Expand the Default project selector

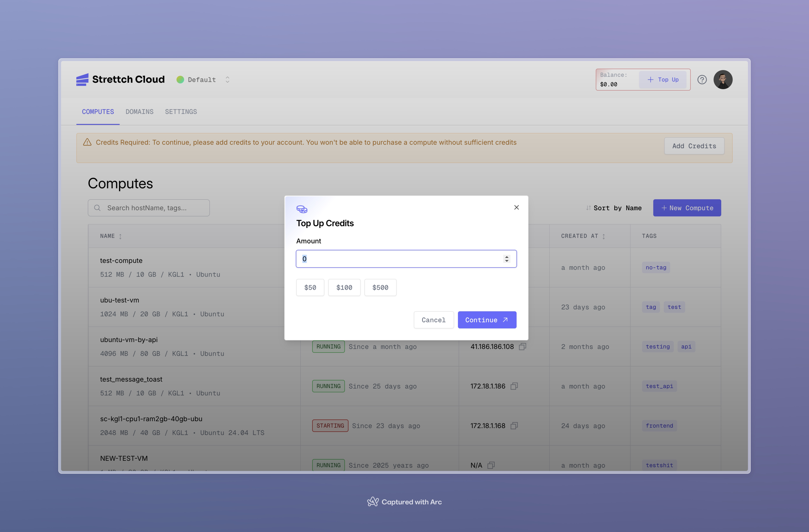pos(227,79)
